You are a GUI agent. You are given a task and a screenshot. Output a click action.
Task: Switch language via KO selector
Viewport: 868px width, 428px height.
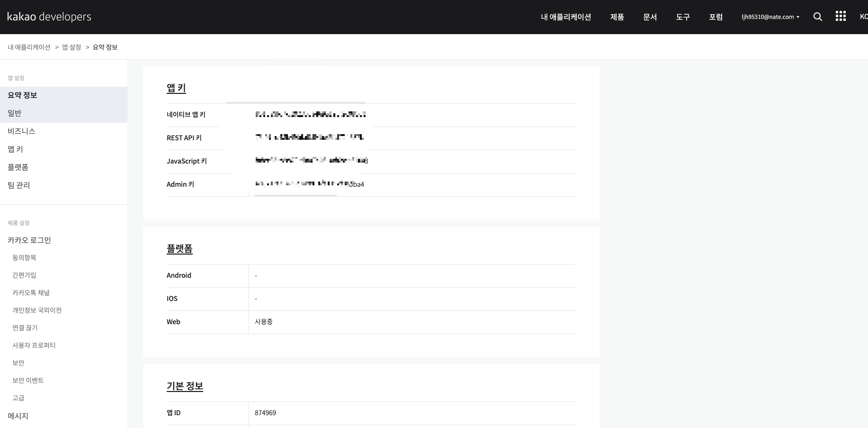[x=864, y=17]
